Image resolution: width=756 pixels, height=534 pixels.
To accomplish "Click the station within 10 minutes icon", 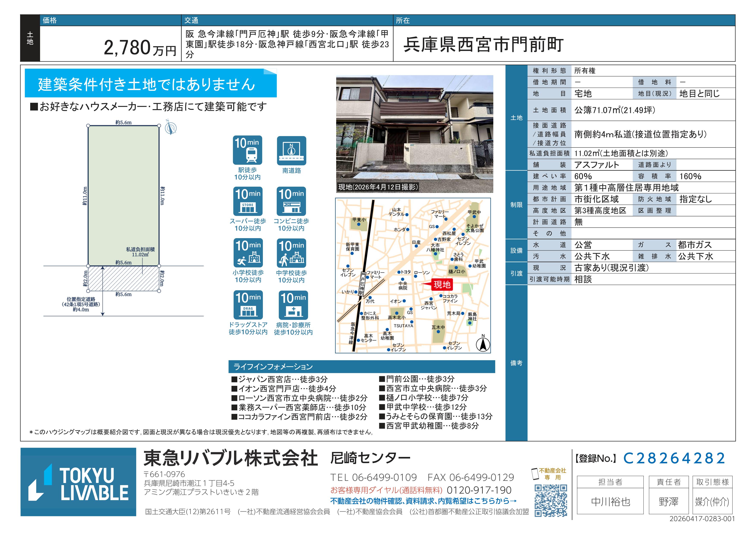I will pyautogui.click(x=247, y=150).
